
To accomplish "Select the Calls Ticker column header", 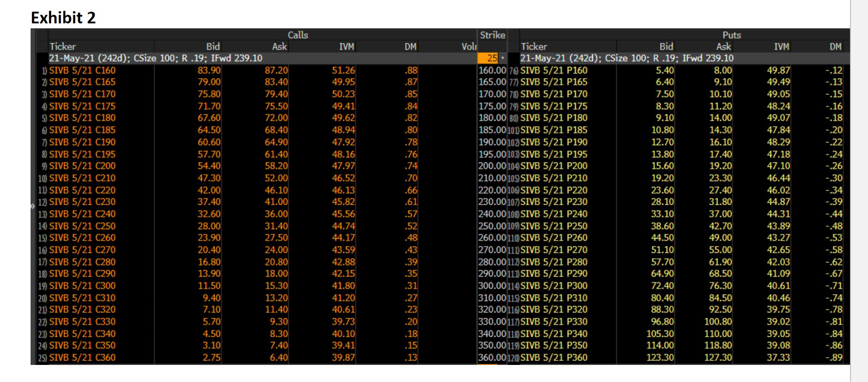I will pyautogui.click(x=63, y=46).
